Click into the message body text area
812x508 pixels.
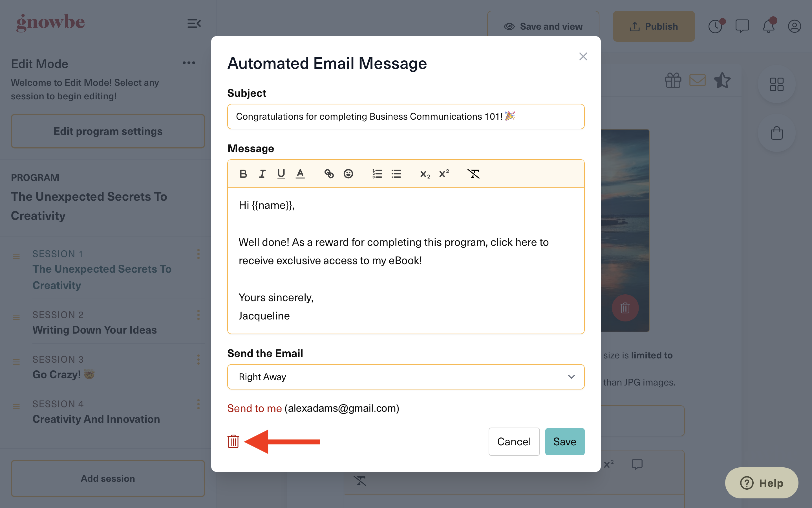[x=406, y=260]
